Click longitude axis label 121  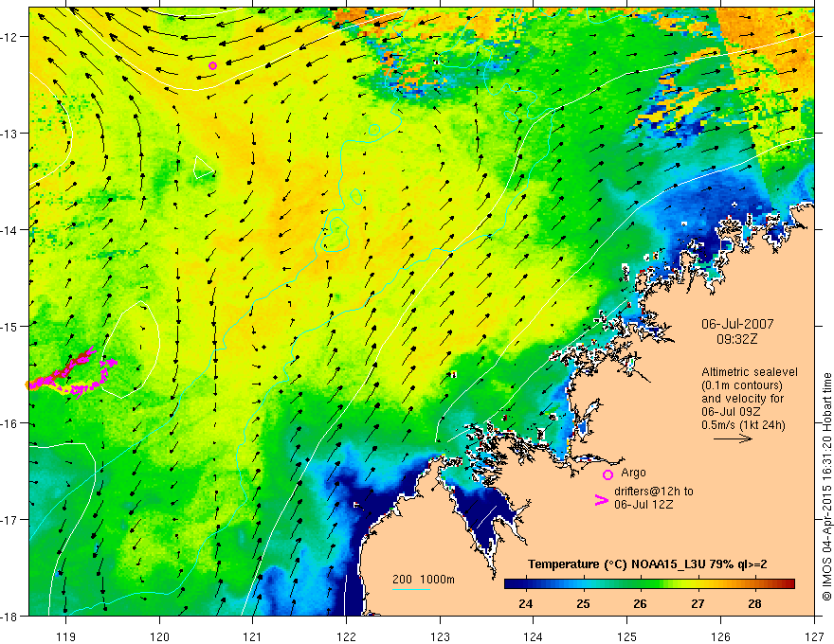point(253,636)
